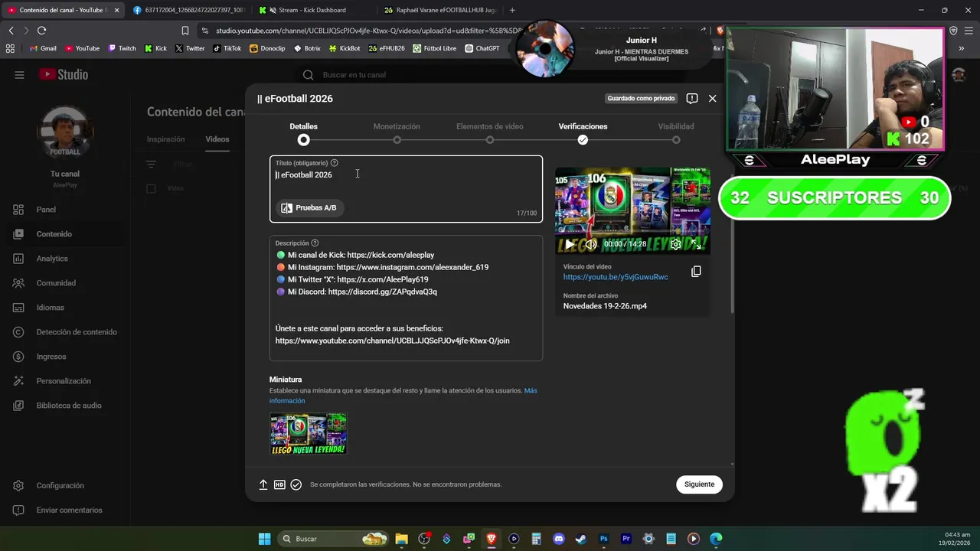Open Panel in Studio sidebar
The image size is (980, 551).
(x=64, y=210)
